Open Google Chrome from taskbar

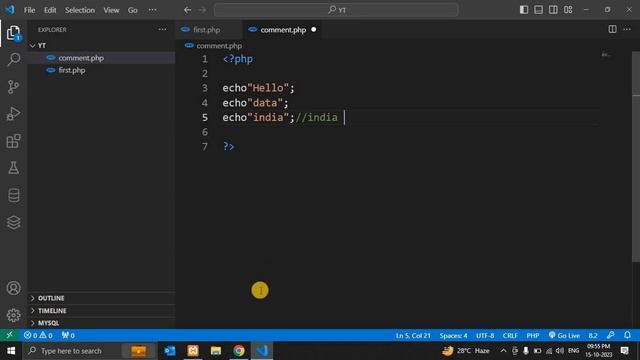pos(239,351)
